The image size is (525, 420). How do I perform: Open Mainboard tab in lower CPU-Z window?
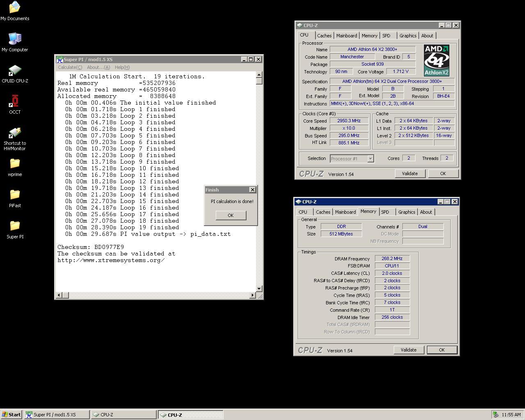(345, 212)
